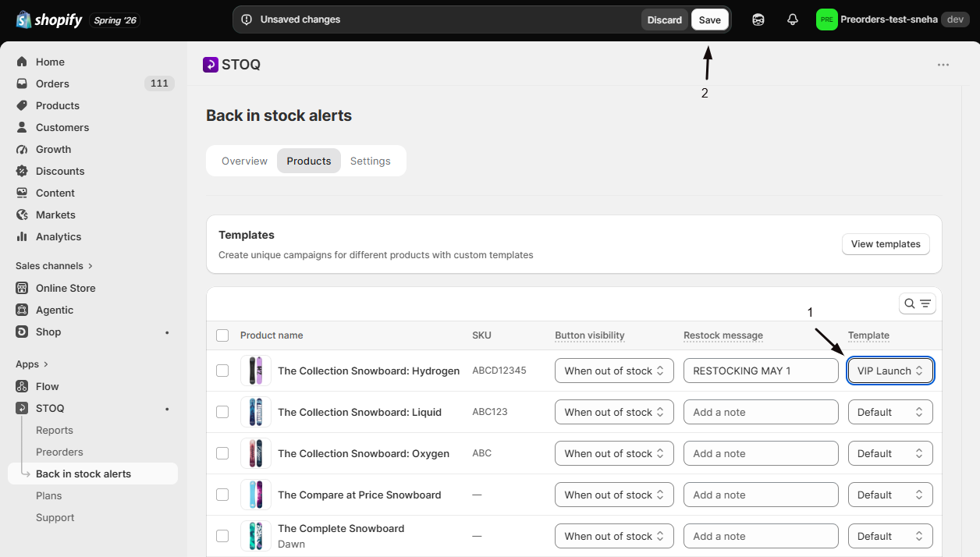Expand the Apps section
Screen dimensions: 980x557
[x=32, y=364]
